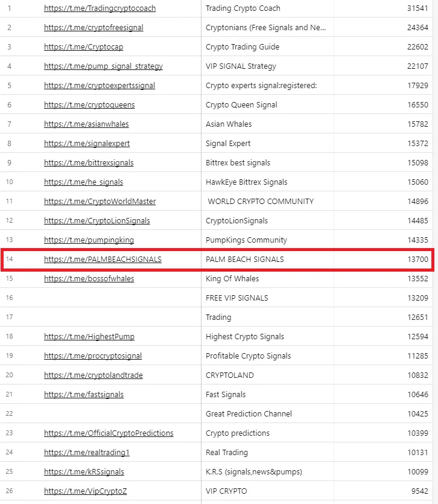
Task: Open the t.me/procryptosignal link
Action: pos(92,356)
